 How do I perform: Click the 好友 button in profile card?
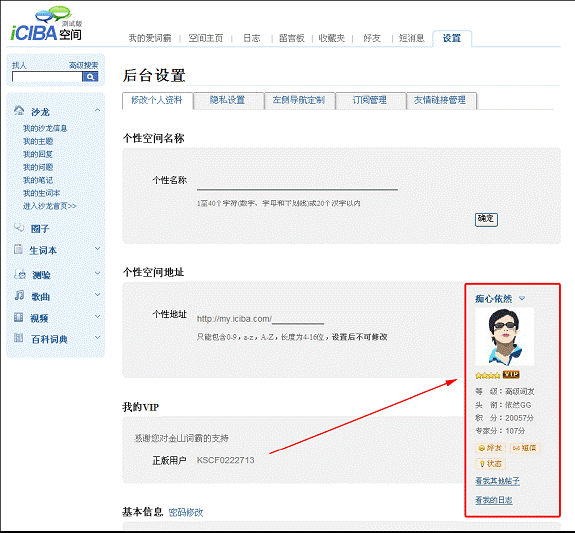[490, 448]
